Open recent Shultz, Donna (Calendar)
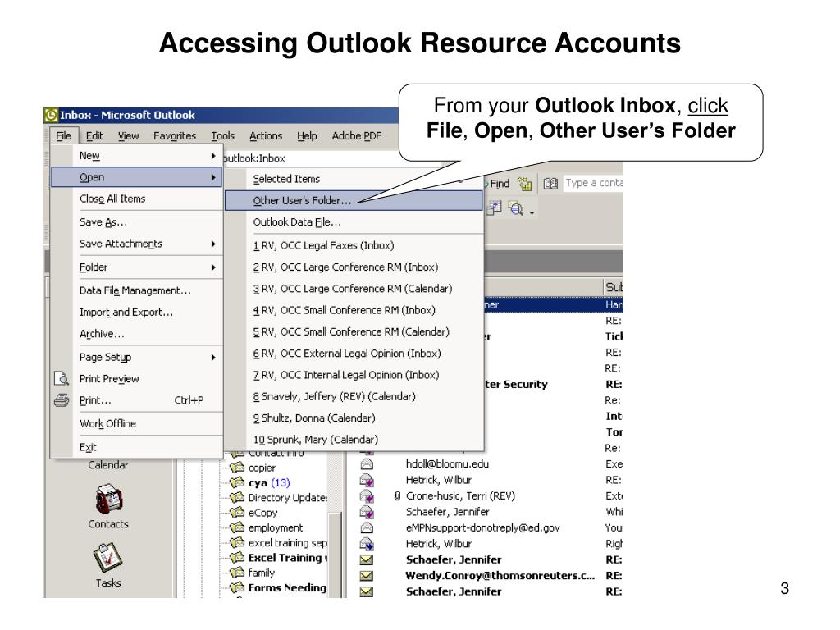 click(x=354, y=418)
